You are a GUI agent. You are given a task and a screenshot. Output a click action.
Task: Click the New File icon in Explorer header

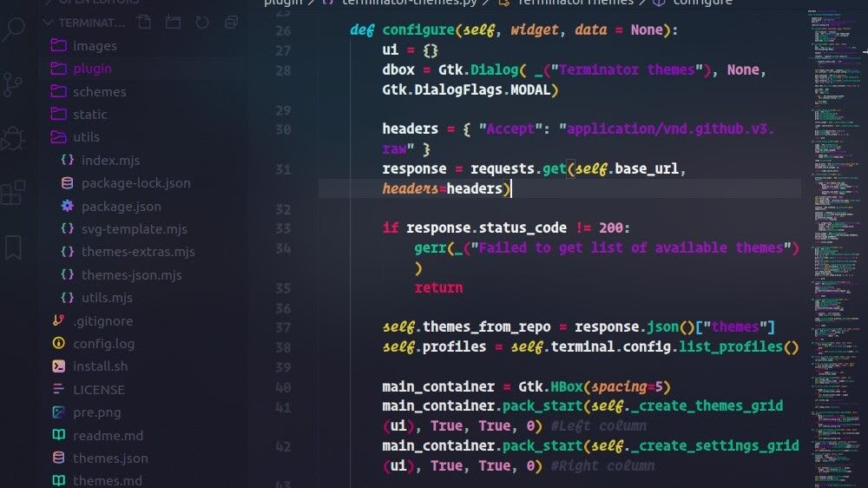point(144,23)
